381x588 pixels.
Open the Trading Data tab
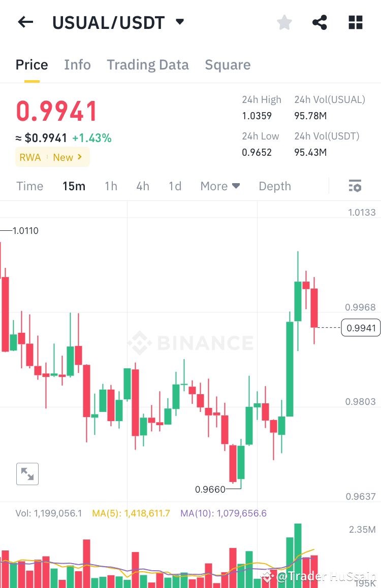coord(147,64)
